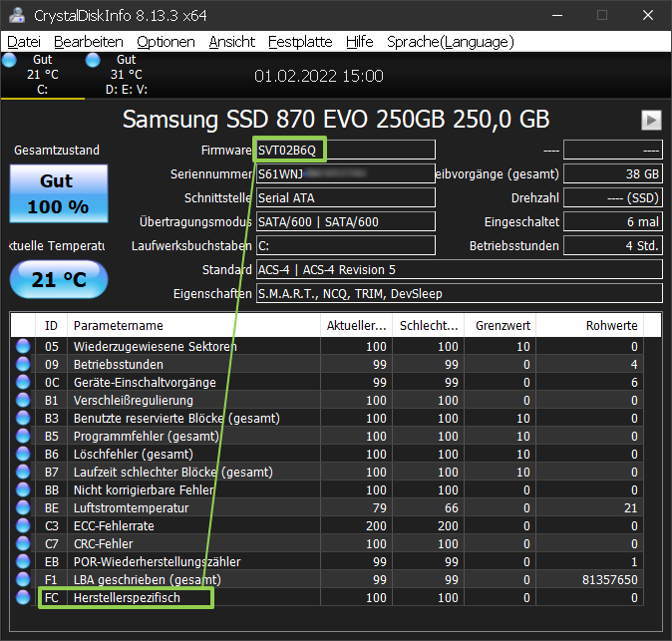Click the Betriebsstunden value 4 Std.
The width and height of the screenshot is (672, 641).
[x=613, y=246]
